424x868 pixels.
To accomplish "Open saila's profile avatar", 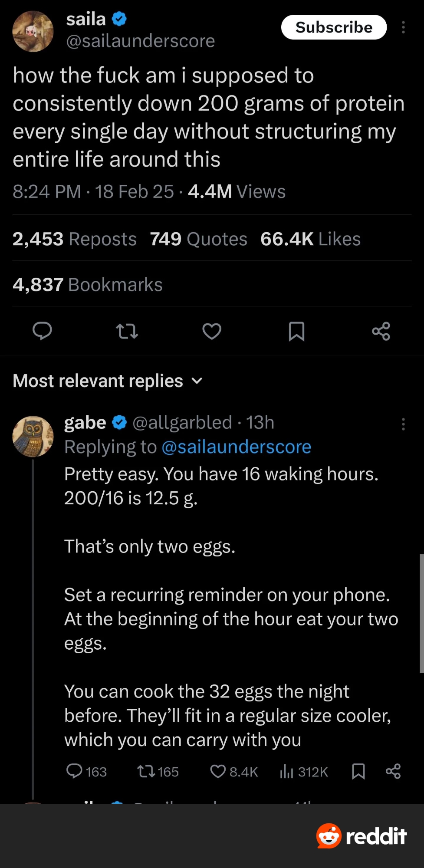I will click(33, 31).
